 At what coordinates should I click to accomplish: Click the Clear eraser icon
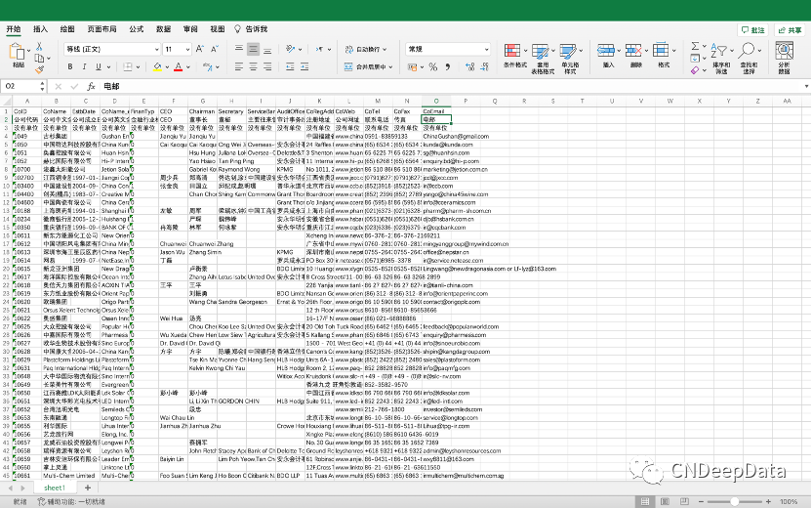click(x=695, y=70)
